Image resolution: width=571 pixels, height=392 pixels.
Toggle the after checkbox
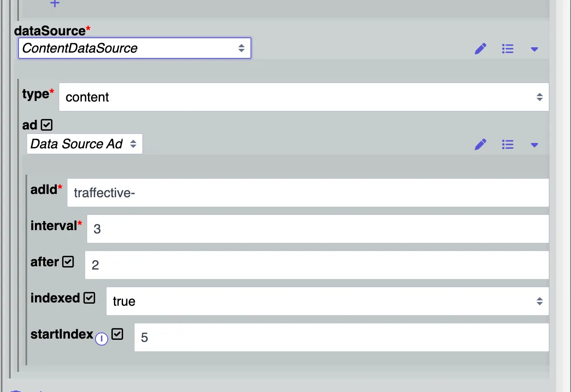(x=68, y=261)
